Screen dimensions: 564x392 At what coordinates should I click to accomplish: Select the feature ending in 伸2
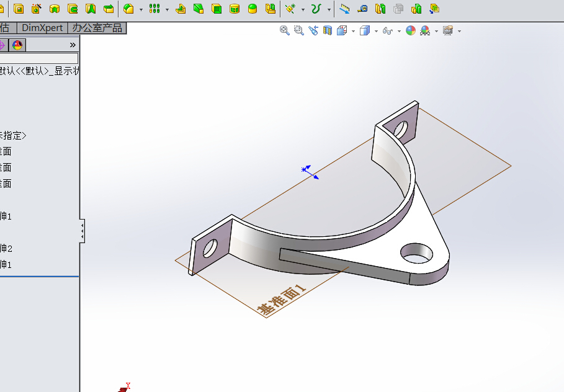[x=6, y=249]
